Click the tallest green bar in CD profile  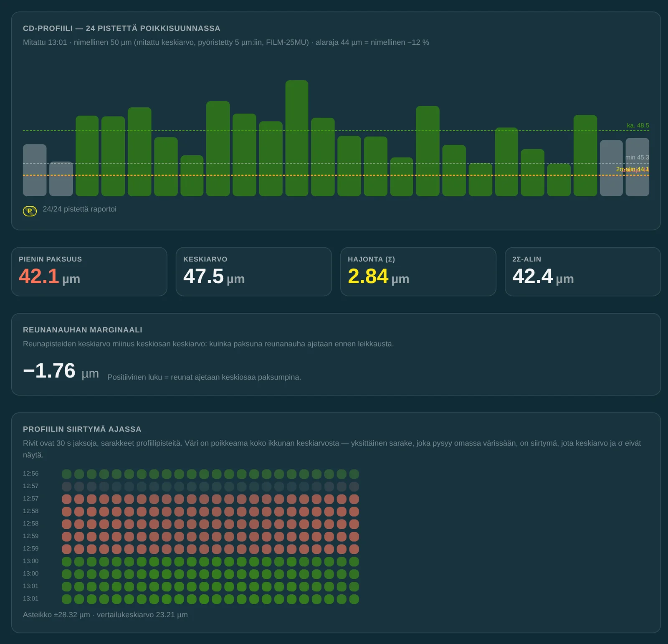pyautogui.click(x=297, y=138)
